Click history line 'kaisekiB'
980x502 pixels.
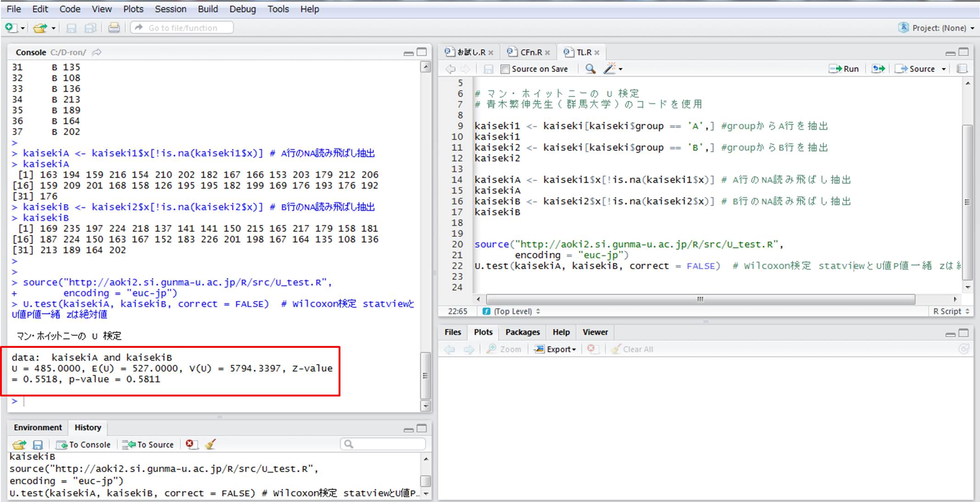32,457
